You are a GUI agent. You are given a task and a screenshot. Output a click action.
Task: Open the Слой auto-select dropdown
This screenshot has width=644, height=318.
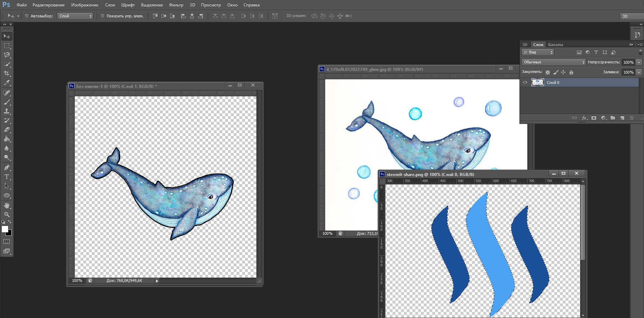tap(75, 16)
